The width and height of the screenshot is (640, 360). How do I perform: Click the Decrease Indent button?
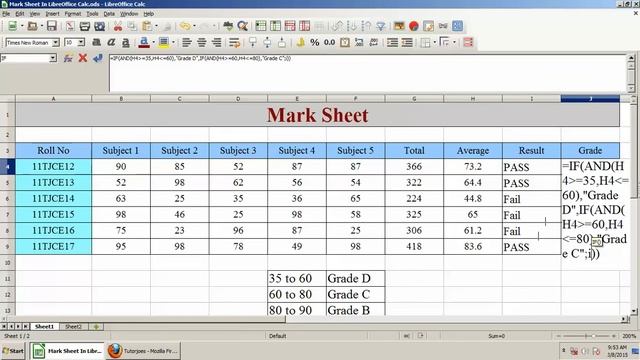click(407, 42)
